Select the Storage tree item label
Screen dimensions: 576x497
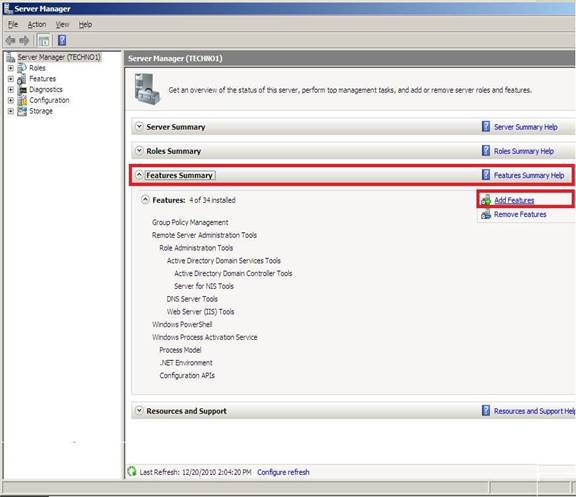tap(41, 111)
